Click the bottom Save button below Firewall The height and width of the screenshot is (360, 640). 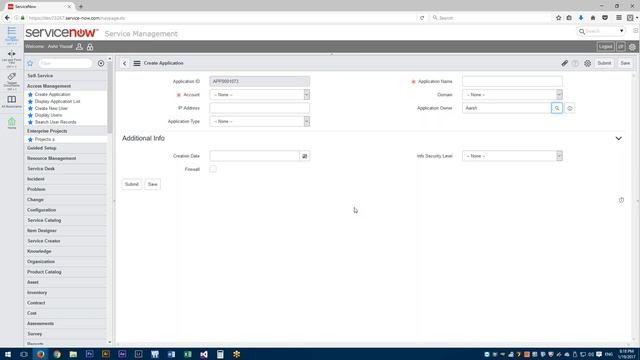pyautogui.click(x=153, y=184)
